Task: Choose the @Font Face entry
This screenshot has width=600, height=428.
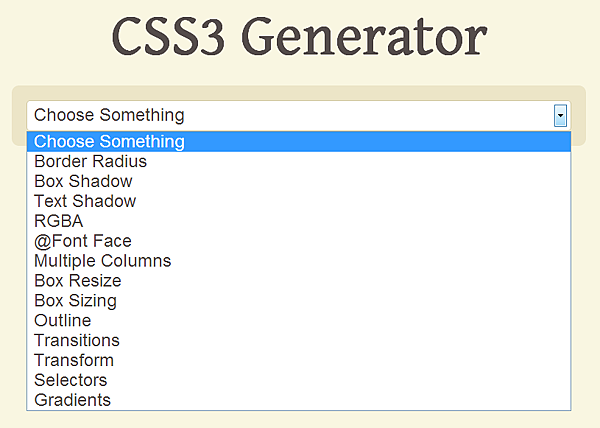Action: point(83,241)
